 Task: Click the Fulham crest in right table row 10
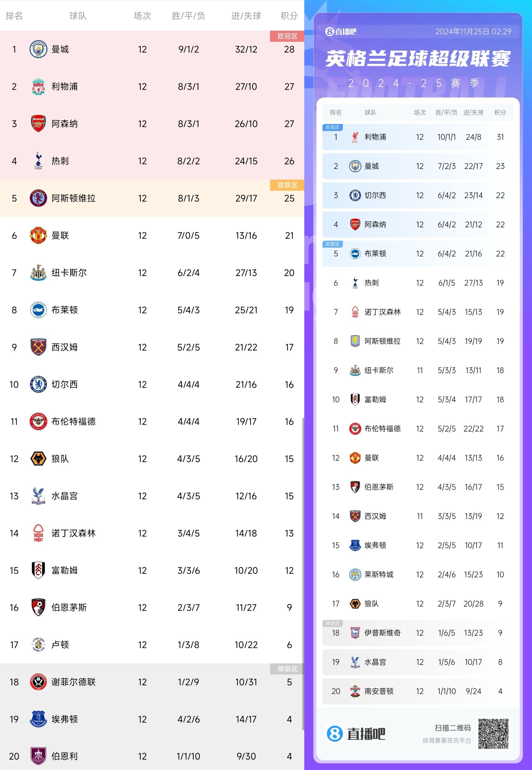(x=355, y=399)
